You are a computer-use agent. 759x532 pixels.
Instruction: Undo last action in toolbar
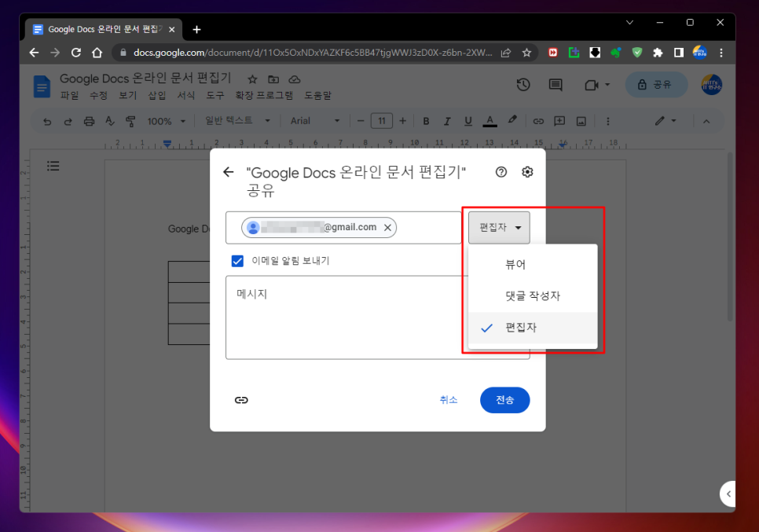click(47, 121)
